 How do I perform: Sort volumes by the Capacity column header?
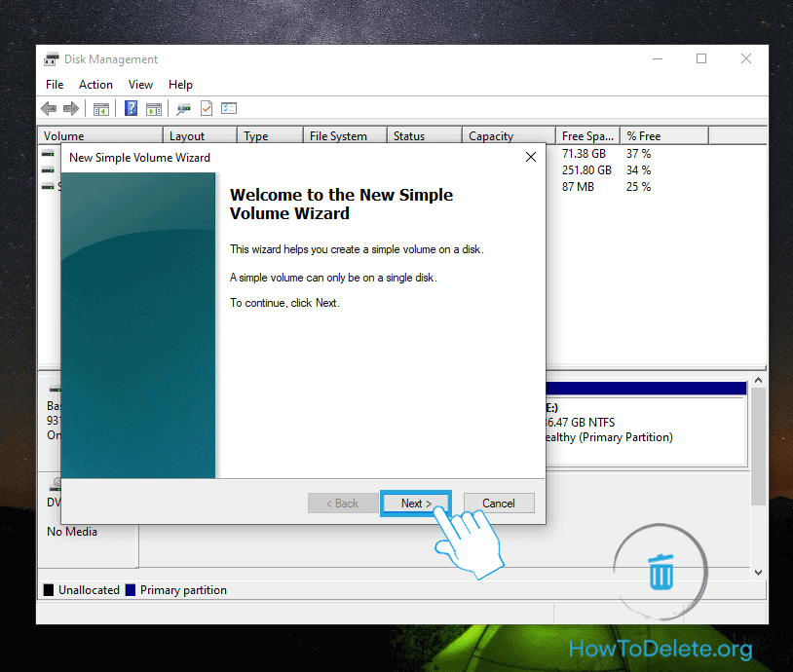pos(491,136)
